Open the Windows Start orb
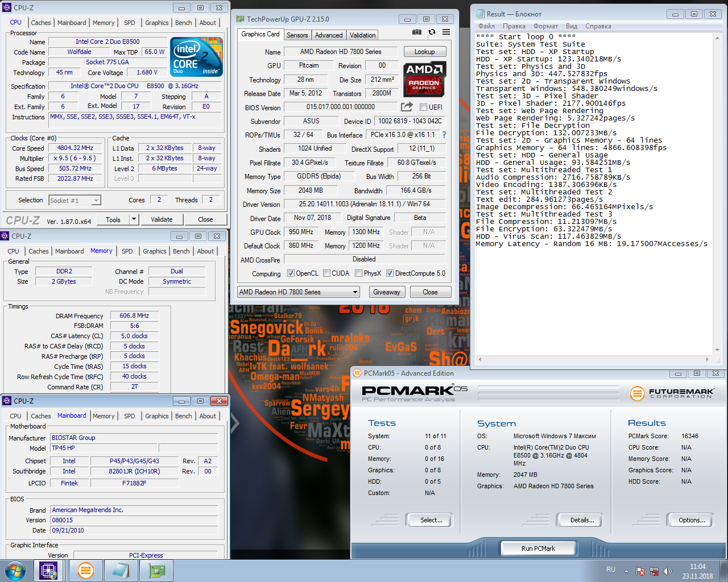728x582 pixels. point(15,571)
